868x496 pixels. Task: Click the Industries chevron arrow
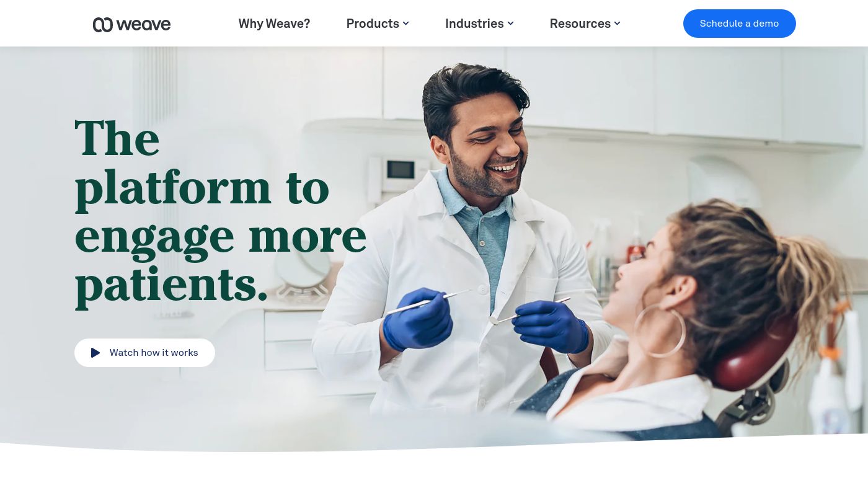point(510,24)
